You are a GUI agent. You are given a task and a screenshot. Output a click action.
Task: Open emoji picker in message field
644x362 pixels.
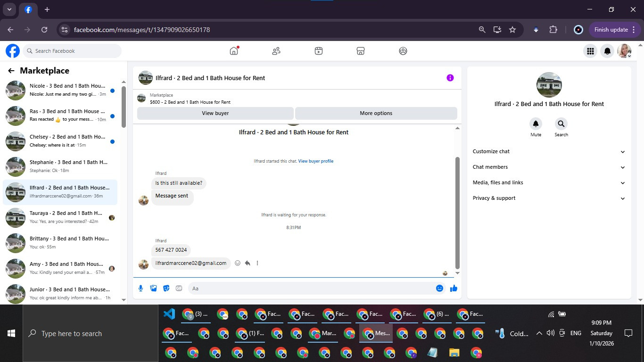tap(439, 288)
